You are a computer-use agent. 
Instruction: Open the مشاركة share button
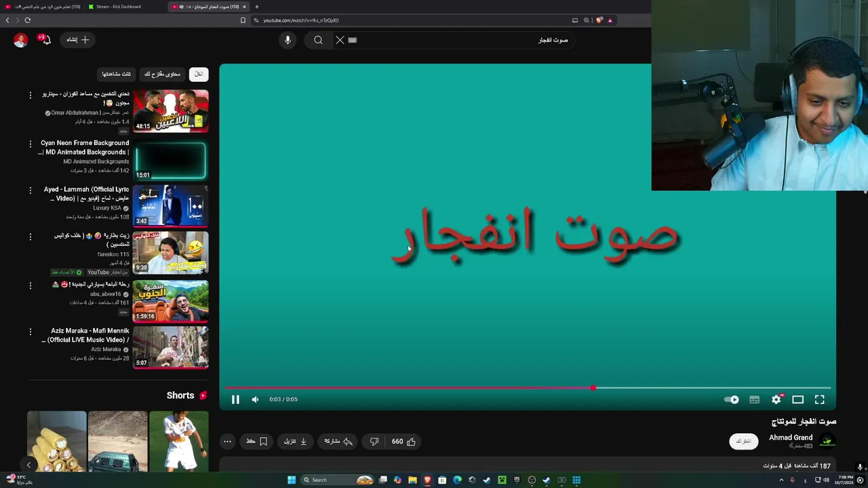tap(338, 441)
